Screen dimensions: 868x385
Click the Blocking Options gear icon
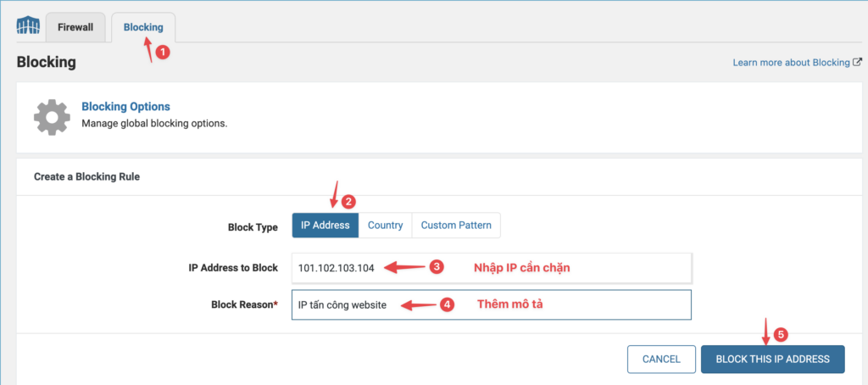(x=52, y=117)
